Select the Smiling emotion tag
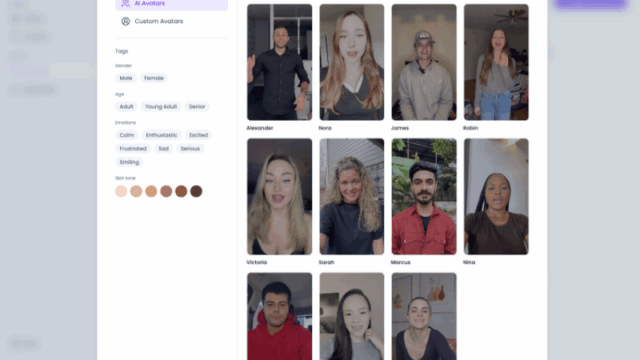640x360 pixels. pyautogui.click(x=129, y=162)
